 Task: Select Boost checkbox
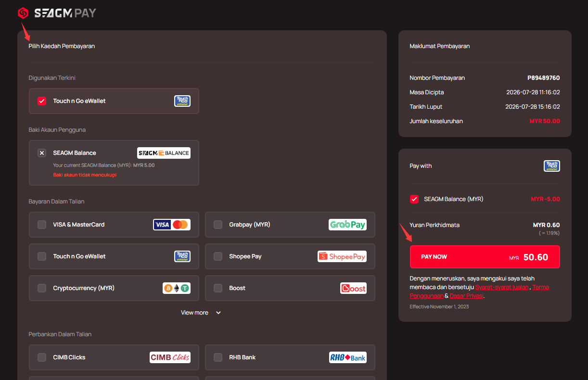point(218,288)
